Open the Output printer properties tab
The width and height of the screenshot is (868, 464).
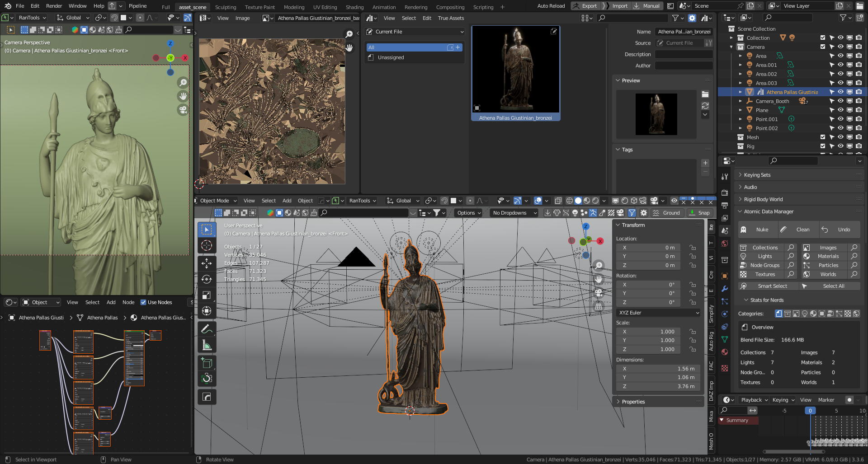coord(725,206)
